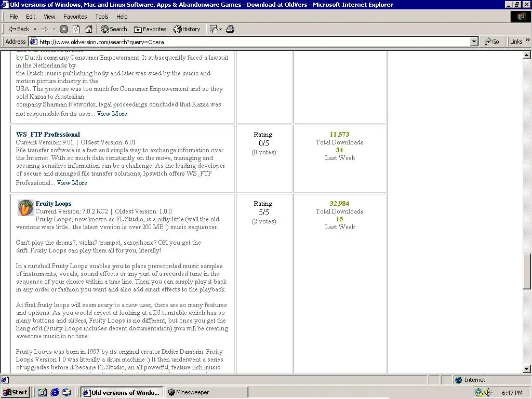Click the network tray icon
Viewport: 532px width, 399px height.
click(x=478, y=393)
